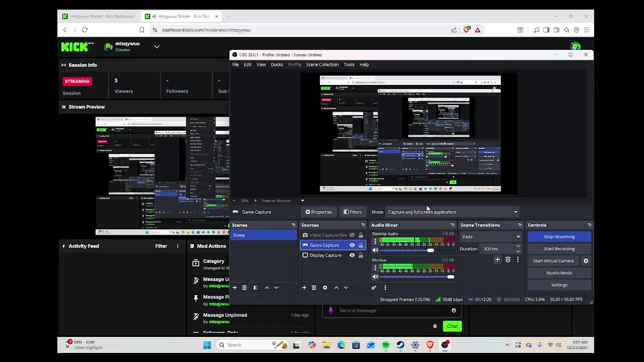
Task: Reload the Kick dashboard page
Action: [x=85, y=30]
